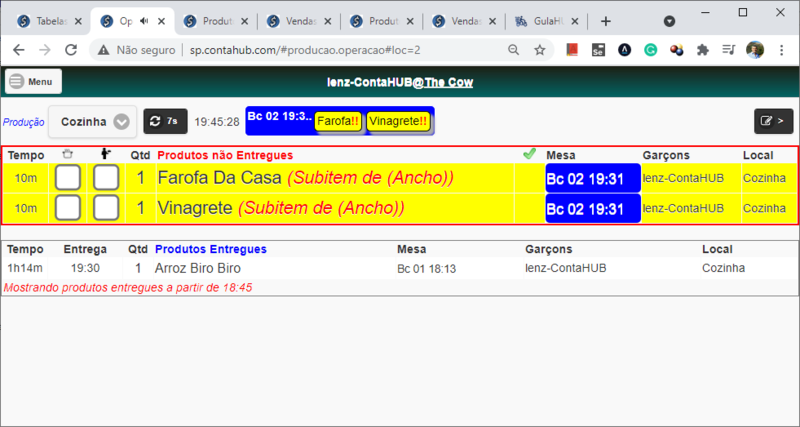800x427 pixels.
Task: Close the active Op browser tab
Action: [x=161, y=21]
